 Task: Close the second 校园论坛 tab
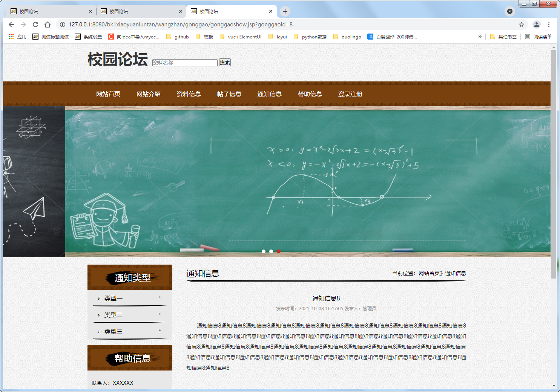[181, 11]
